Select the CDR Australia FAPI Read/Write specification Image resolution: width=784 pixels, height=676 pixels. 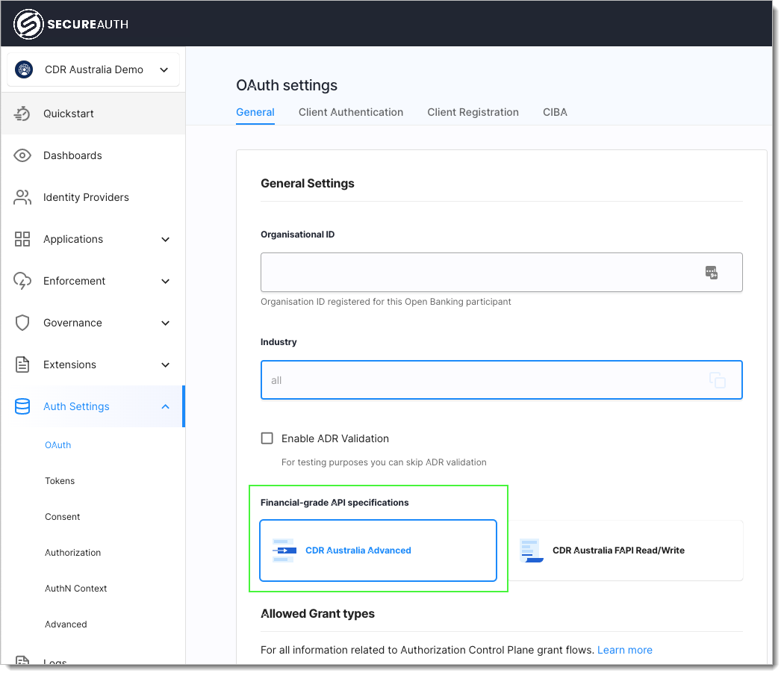(x=624, y=551)
